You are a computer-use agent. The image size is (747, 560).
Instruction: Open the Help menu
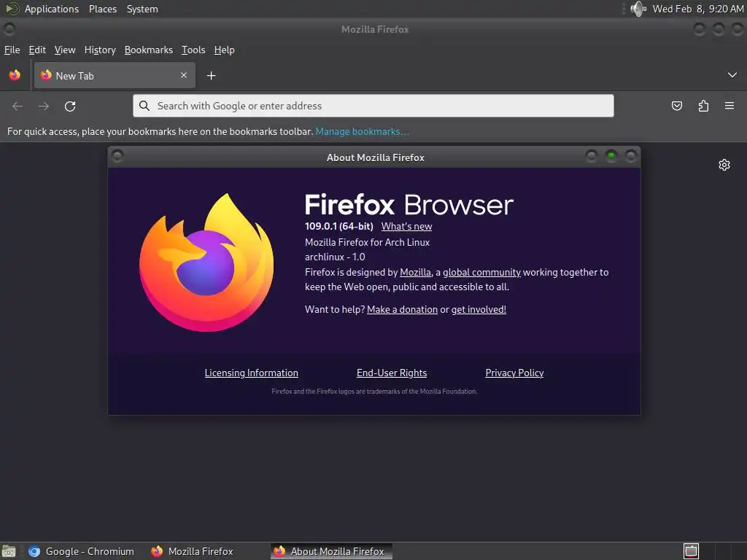click(225, 50)
